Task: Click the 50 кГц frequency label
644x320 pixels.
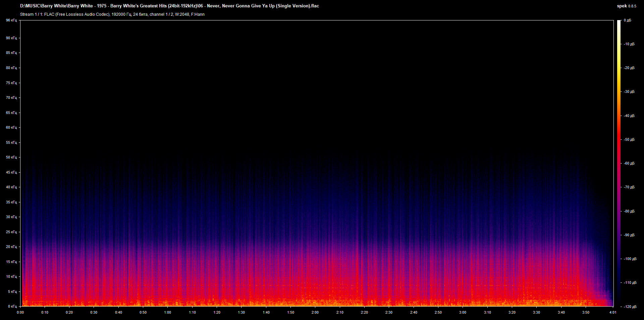Action: click(x=11, y=157)
